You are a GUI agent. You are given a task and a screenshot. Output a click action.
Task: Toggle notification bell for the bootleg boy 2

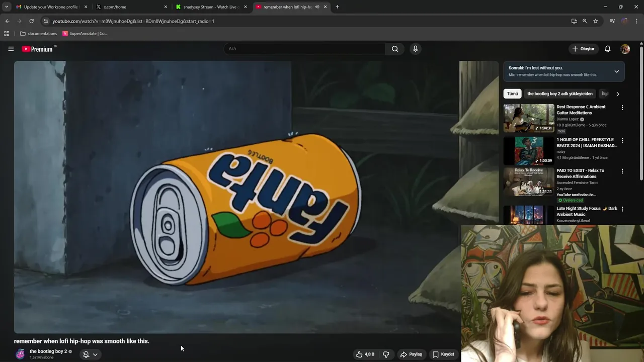[x=91, y=354]
